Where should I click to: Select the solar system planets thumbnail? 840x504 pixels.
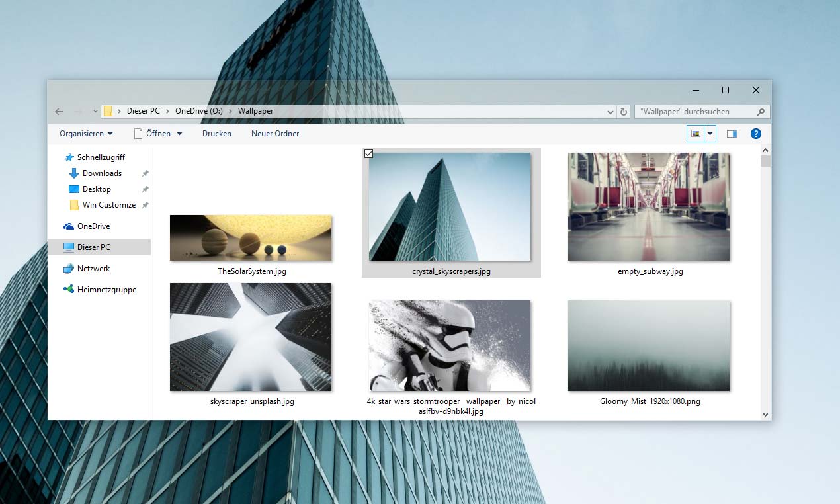click(251, 237)
